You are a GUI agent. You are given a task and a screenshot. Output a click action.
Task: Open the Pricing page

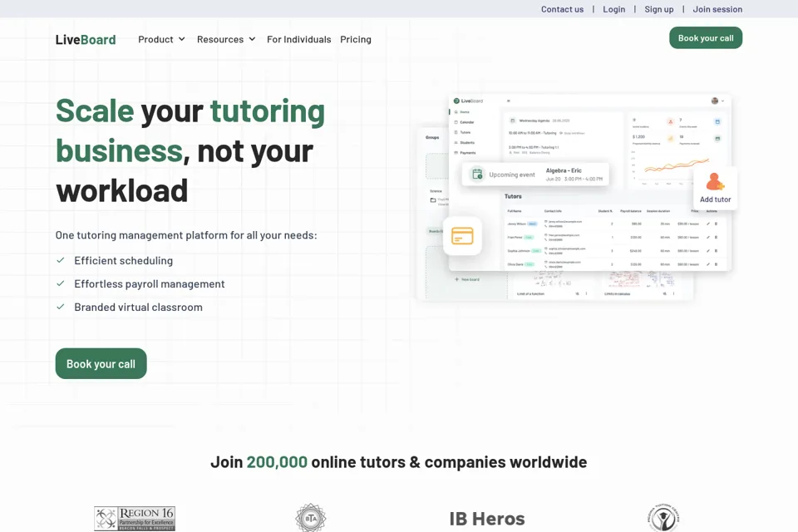[356, 39]
